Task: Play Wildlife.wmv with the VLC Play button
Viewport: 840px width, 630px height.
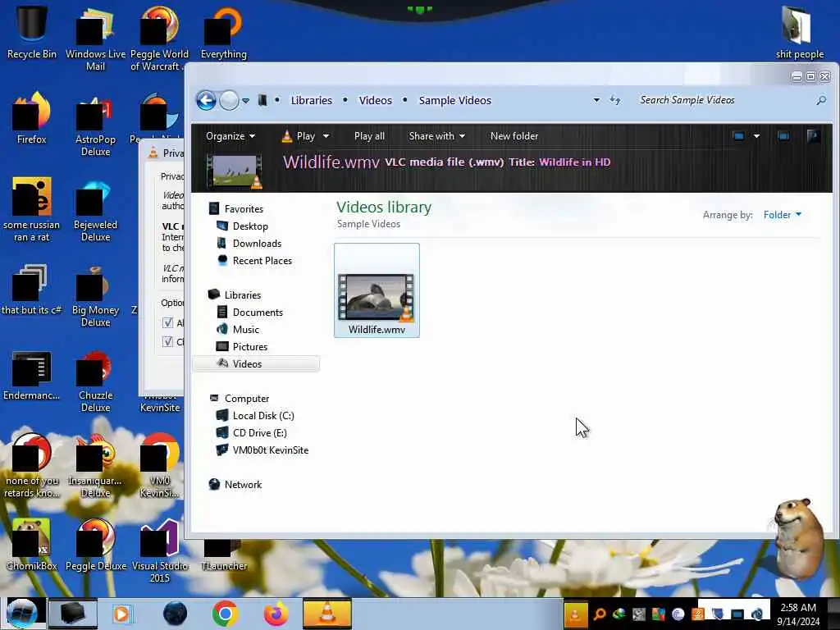Action: (x=299, y=136)
